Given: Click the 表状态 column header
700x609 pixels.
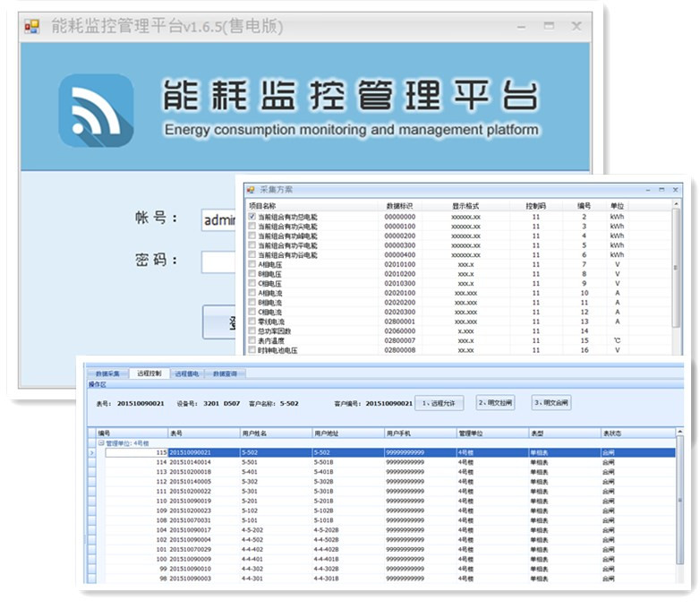Looking at the screenshot, I should tap(638, 433).
